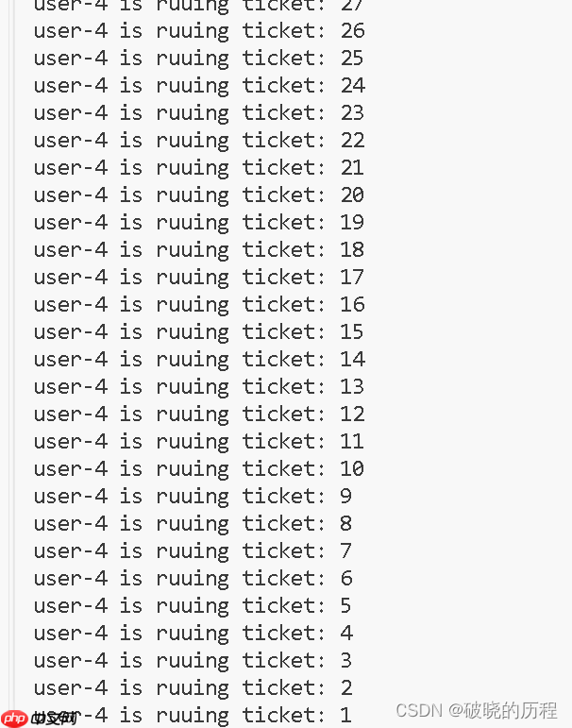Click the number 16 in the output
Image resolution: width=572 pixels, height=728 pixels.
(x=352, y=305)
